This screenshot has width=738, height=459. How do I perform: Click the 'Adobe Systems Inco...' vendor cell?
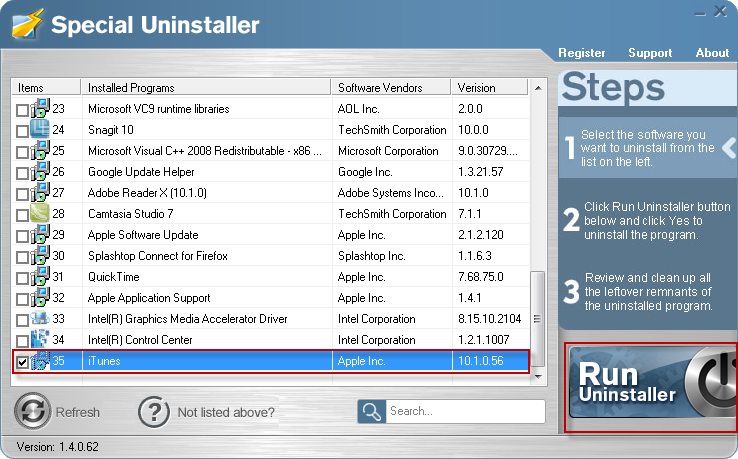coord(390,193)
